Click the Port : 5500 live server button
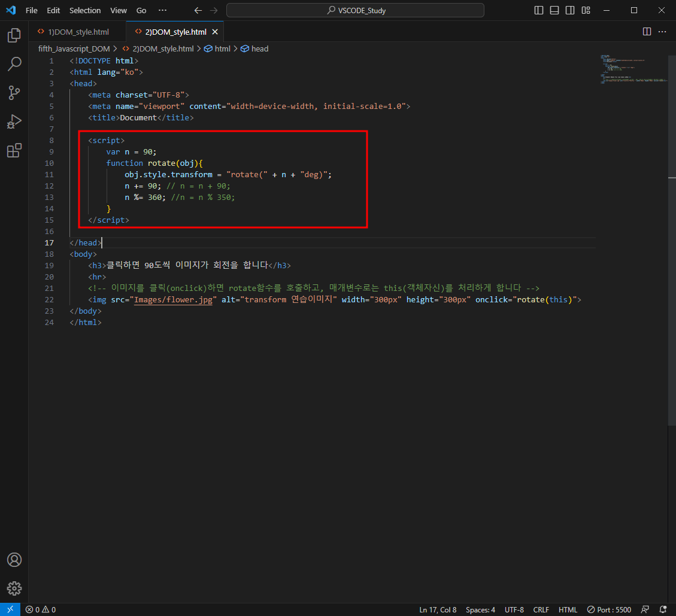The image size is (676, 616). coord(609,609)
